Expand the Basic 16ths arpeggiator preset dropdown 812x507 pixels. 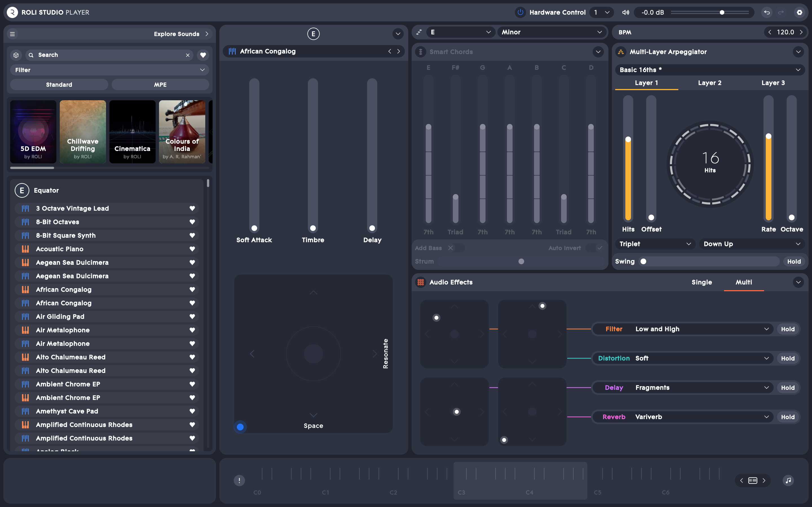click(709, 70)
